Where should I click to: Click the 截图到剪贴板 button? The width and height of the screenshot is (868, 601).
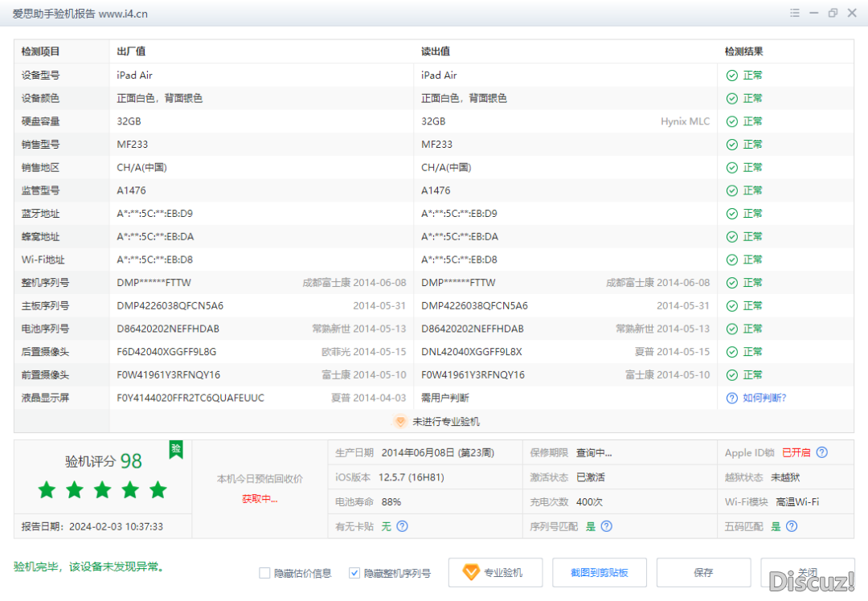click(x=600, y=572)
